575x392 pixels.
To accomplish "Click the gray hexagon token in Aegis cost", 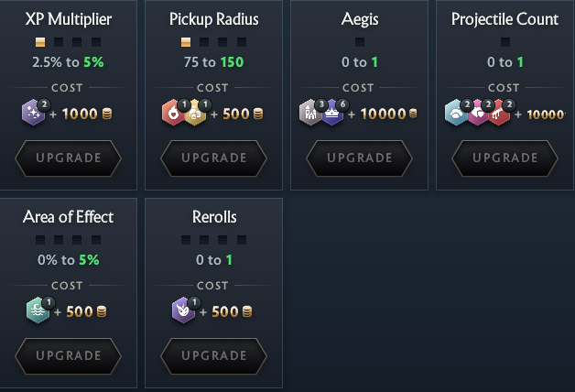I will coord(310,113).
